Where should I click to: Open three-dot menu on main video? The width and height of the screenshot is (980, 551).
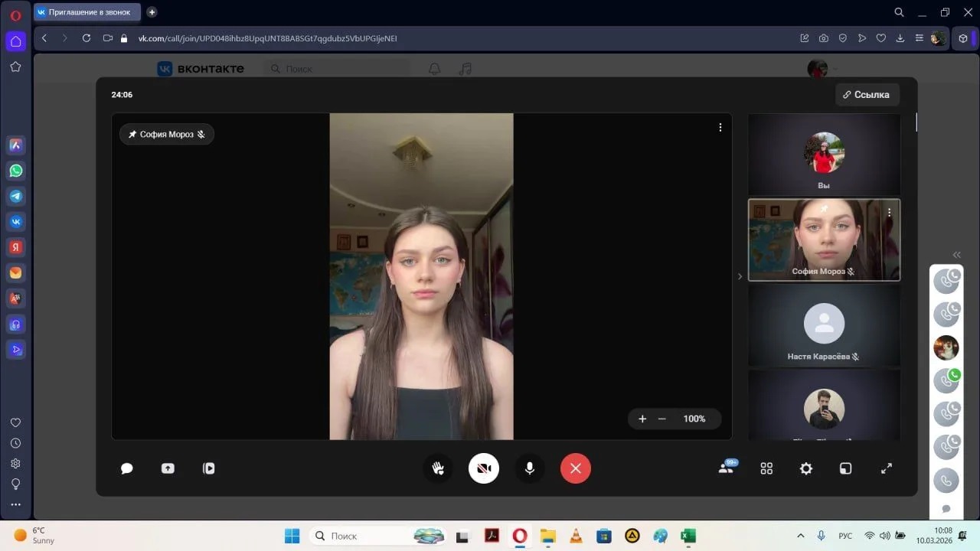point(720,128)
